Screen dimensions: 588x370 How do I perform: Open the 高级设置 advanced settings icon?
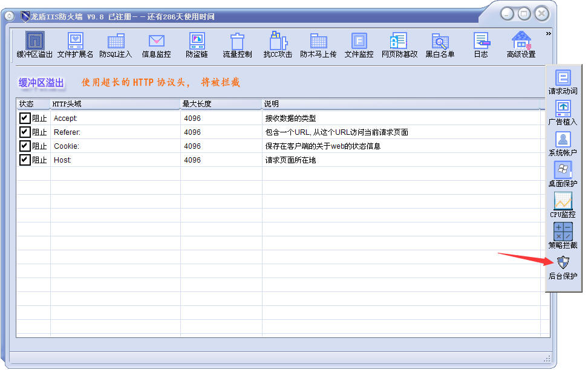coord(521,45)
